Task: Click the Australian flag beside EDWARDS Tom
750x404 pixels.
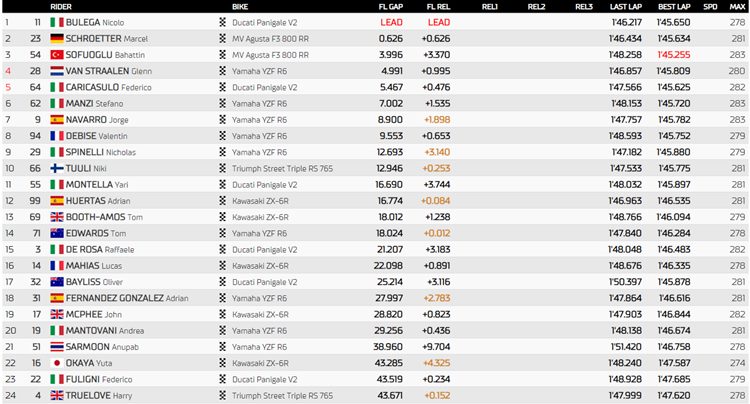Action: (x=57, y=233)
